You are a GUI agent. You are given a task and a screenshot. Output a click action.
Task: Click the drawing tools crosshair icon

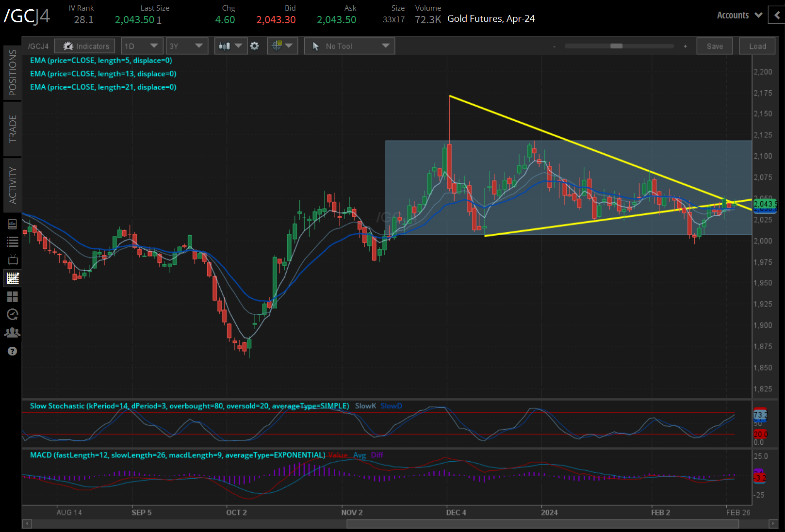[x=279, y=46]
